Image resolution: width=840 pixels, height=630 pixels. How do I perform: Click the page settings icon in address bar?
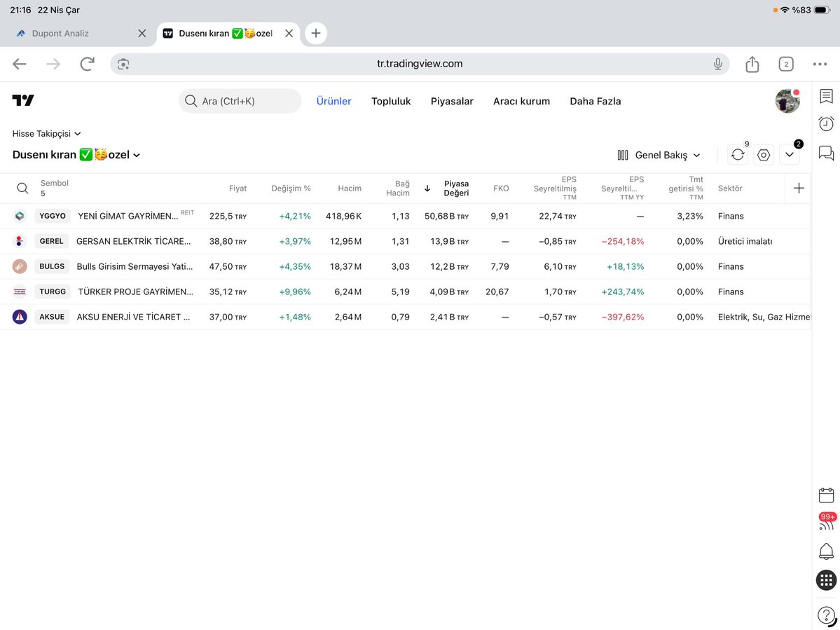pos(123,64)
